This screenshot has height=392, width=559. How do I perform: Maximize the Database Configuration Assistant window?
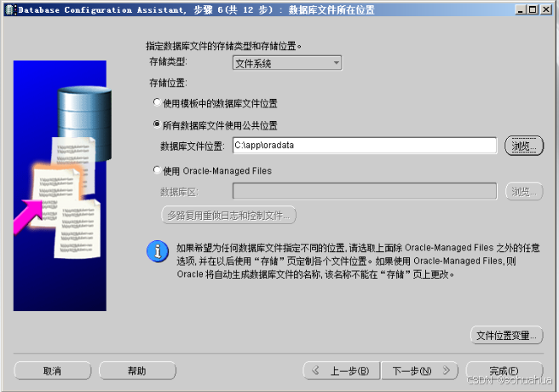coord(533,9)
